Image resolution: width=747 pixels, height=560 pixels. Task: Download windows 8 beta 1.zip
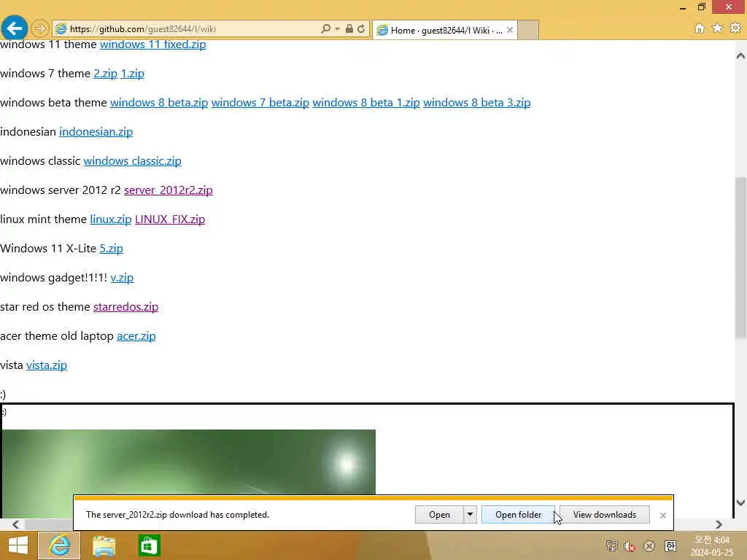366,102
